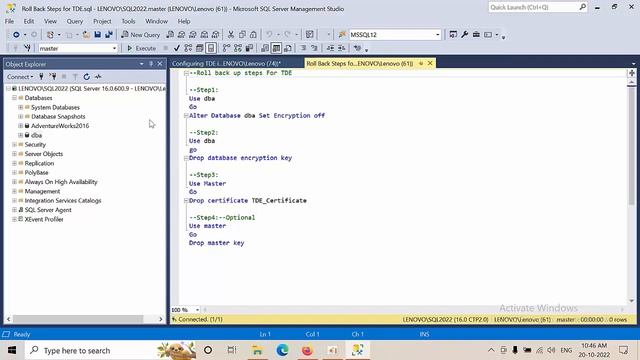Click the Database Engine Query icon

[170, 35]
